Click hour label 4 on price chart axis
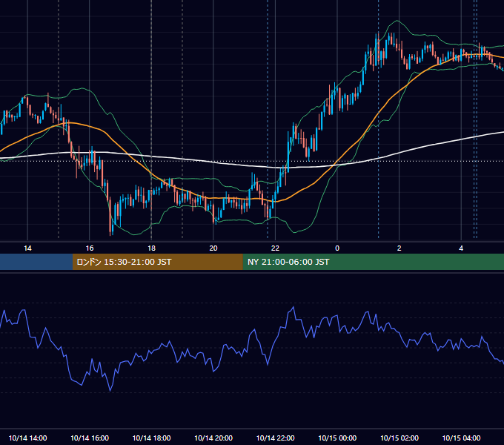Image resolution: width=504 pixels, height=445 pixels. point(461,248)
